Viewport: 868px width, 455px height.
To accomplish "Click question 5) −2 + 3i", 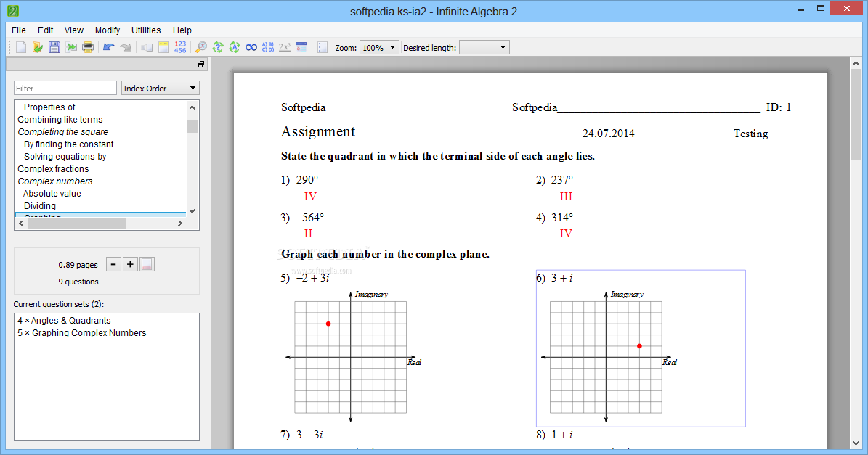I will point(305,278).
